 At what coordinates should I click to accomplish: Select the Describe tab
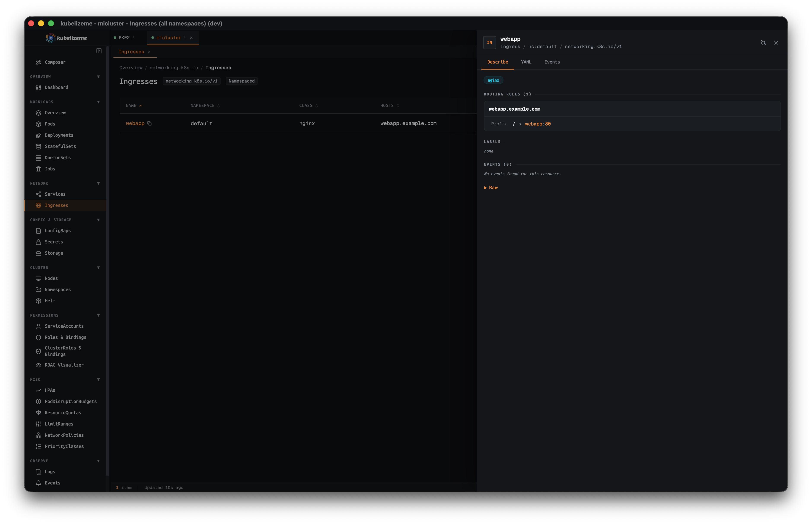pyautogui.click(x=498, y=62)
